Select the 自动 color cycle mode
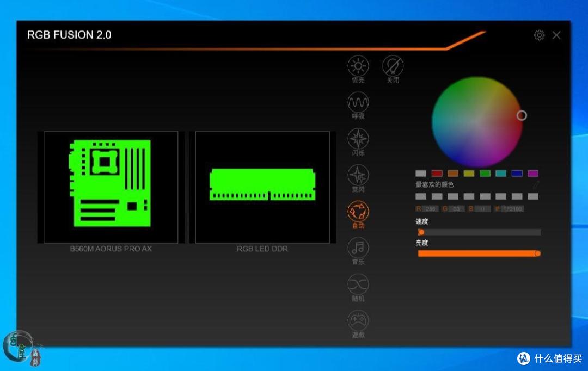 click(358, 215)
